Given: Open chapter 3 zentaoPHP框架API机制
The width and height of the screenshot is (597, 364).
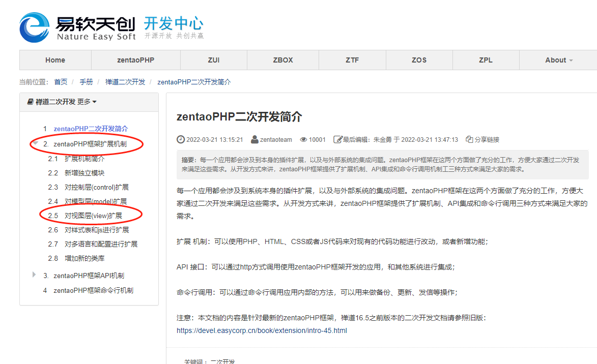Looking at the screenshot, I should click(x=89, y=276).
